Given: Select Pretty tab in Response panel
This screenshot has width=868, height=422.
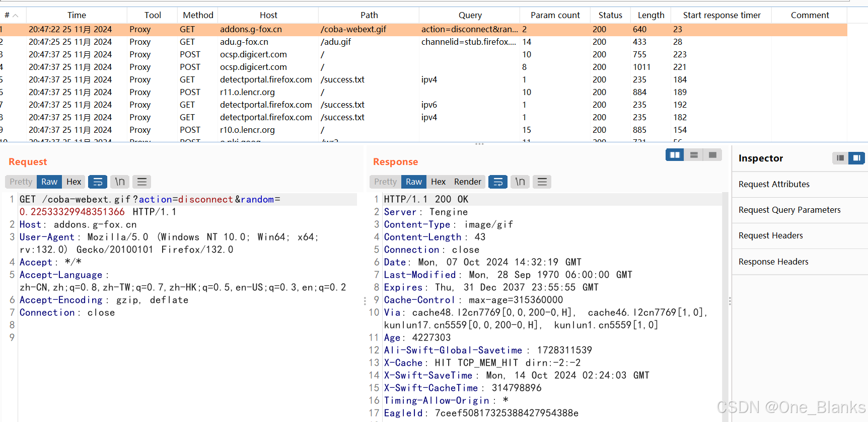Looking at the screenshot, I should (x=385, y=182).
